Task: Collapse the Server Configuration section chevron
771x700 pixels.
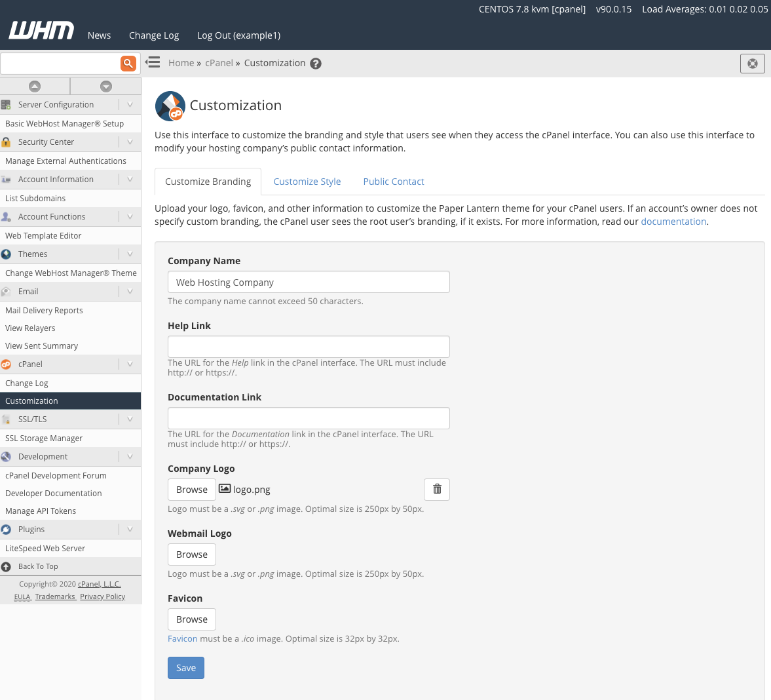Action: pos(130,105)
